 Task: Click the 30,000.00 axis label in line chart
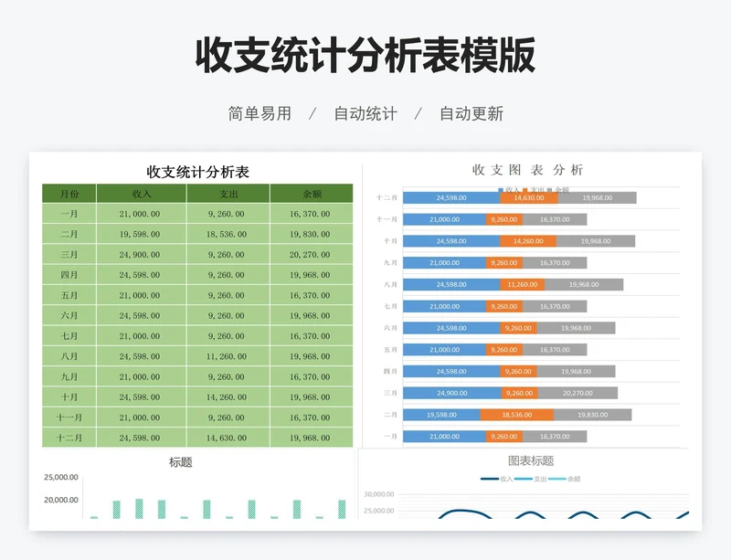378,494
